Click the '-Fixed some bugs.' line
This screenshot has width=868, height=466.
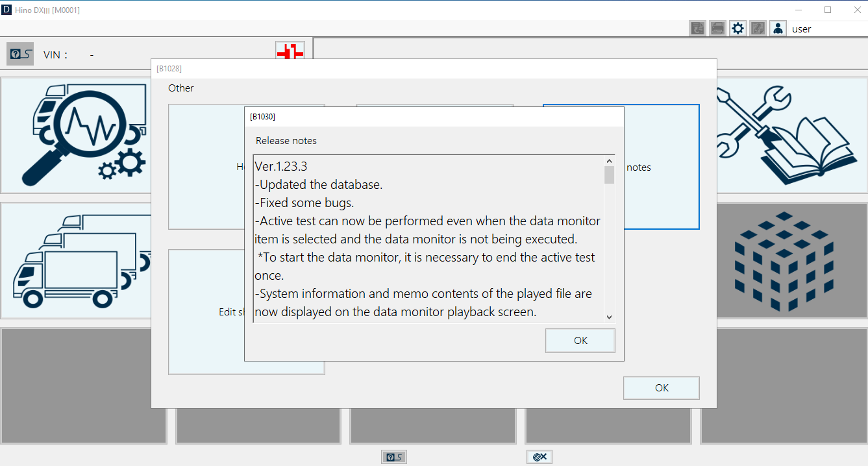pos(304,202)
